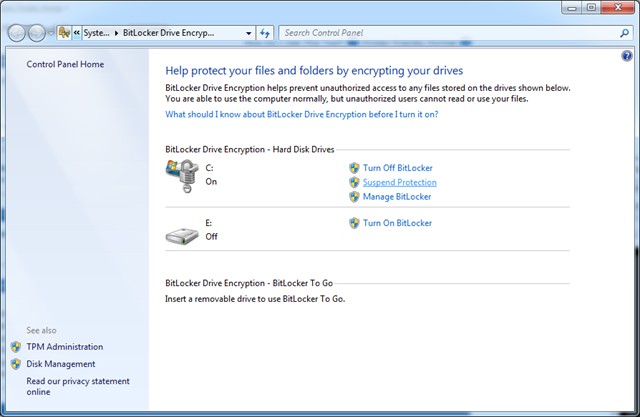Viewport: 640px width, 417px height.
Task: Click the Back navigation arrow
Action: pyautogui.click(x=17, y=33)
